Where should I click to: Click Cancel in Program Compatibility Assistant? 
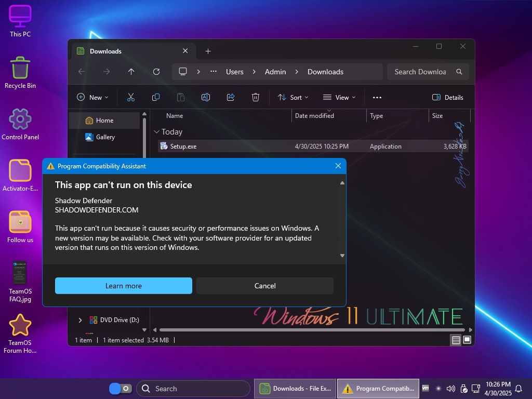point(265,286)
